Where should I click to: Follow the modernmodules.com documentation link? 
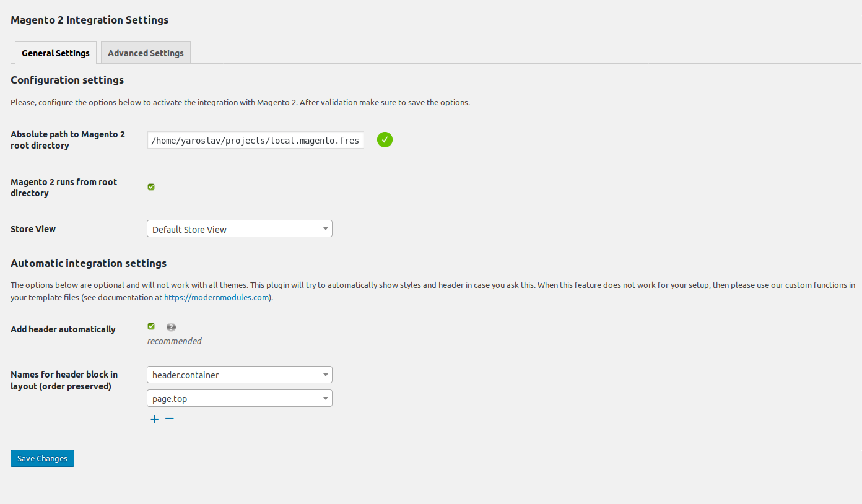click(x=217, y=298)
